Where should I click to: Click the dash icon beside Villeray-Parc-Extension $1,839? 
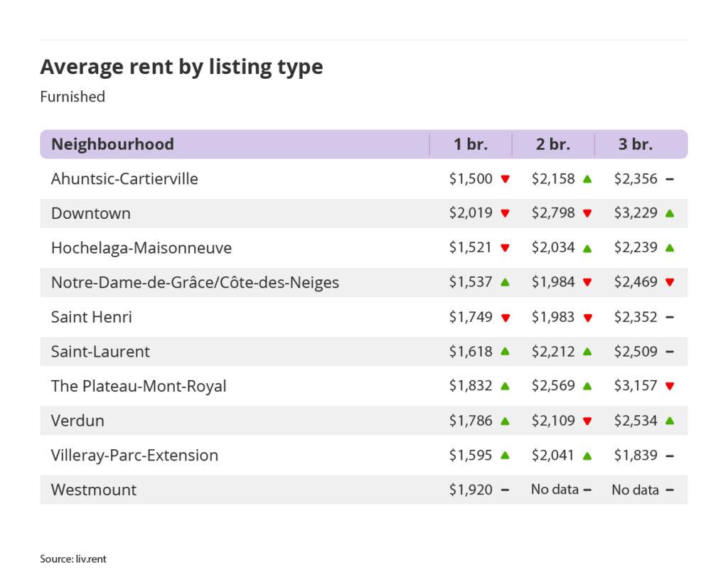point(670,456)
